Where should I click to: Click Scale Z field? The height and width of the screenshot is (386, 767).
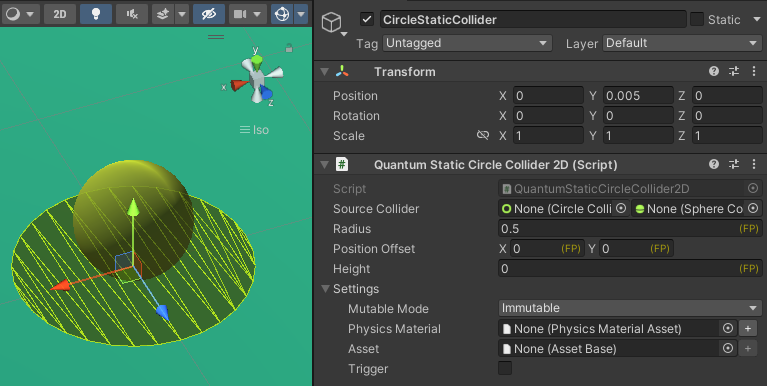727,136
